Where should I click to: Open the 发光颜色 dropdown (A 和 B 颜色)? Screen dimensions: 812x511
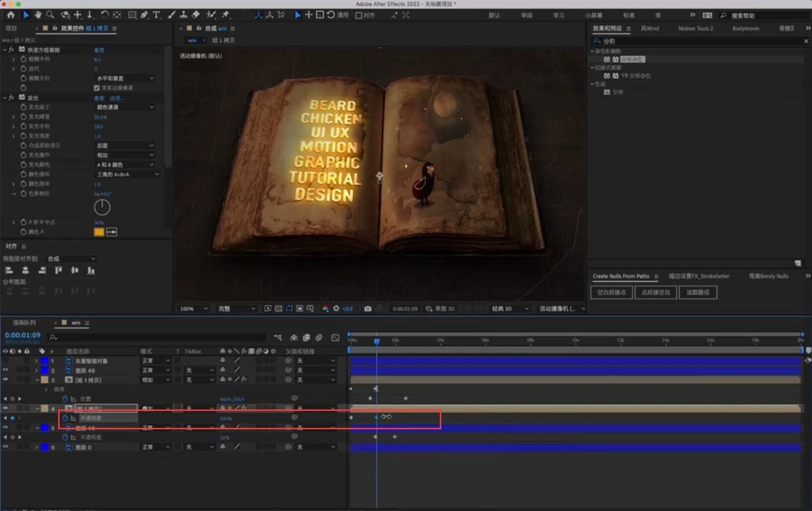[125, 165]
